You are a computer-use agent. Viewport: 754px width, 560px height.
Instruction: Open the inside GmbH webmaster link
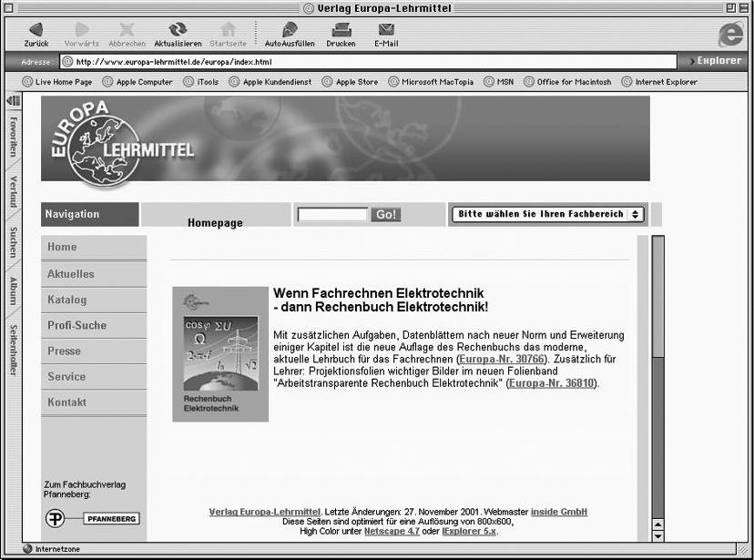(x=559, y=512)
